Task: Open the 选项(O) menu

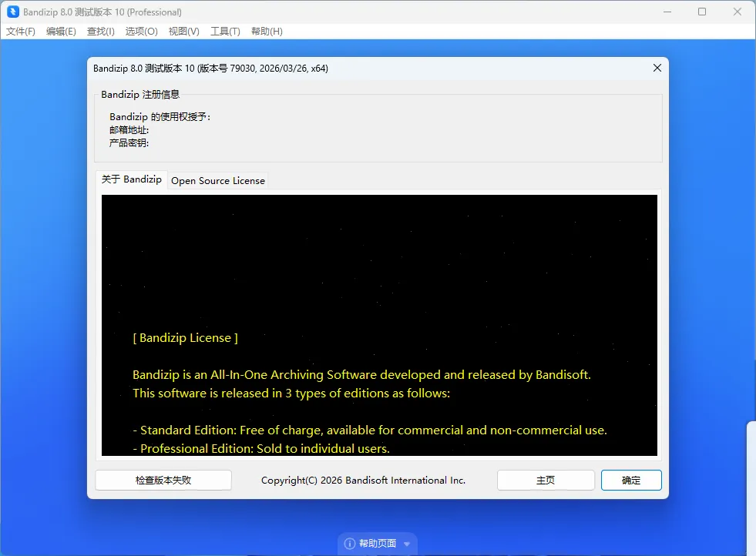Action: pos(141,32)
